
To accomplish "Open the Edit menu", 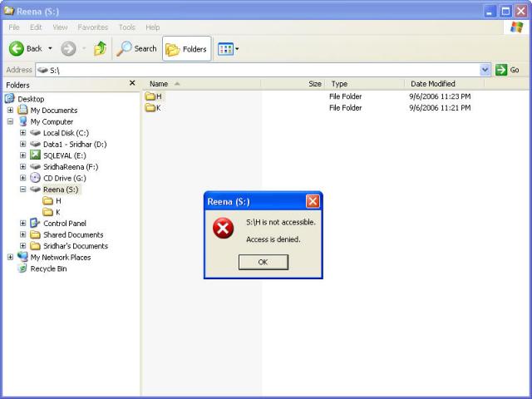I will (x=36, y=27).
